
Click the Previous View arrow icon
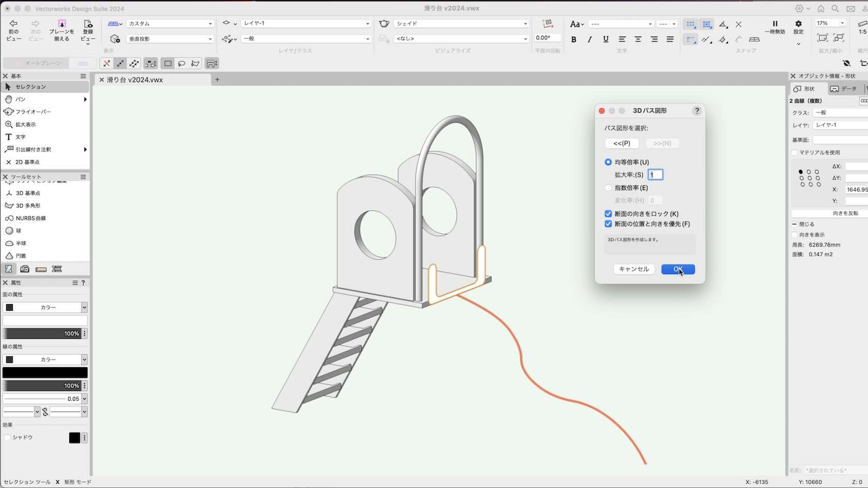pyautogui.click(x=13, y=24)
